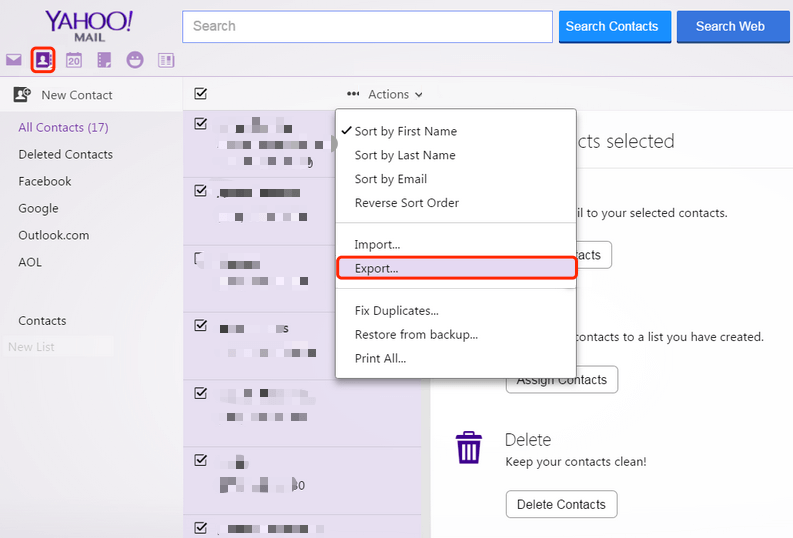Check the unchecked third contact's checkbox
Image resolution: width=793 pixels, height=538 pixels.
click(x=201, y=258)
